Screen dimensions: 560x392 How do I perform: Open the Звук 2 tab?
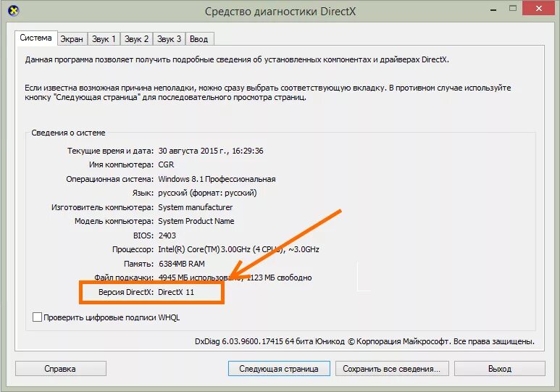pos(136,39)
